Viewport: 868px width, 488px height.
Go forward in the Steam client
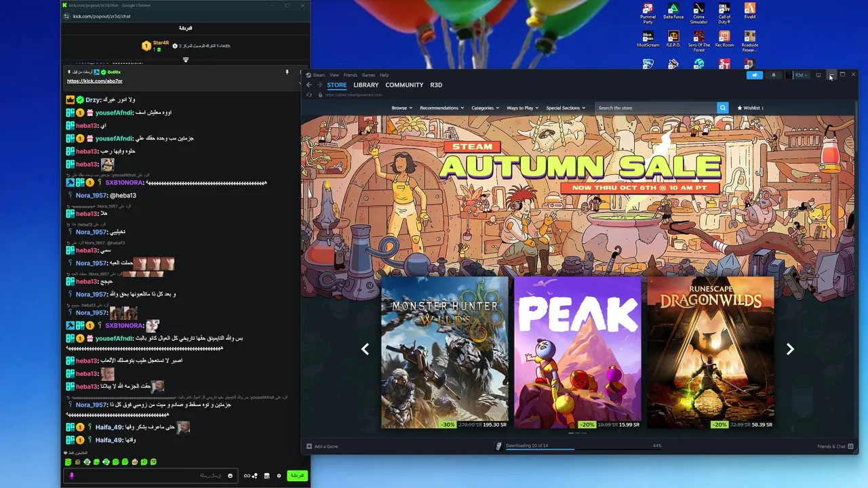(319, 85)
